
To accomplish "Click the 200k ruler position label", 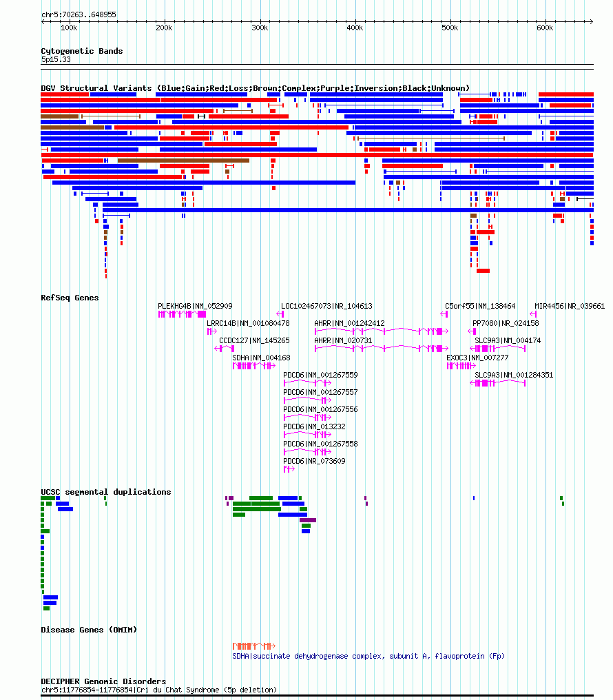I will click(x=164, y=28).
